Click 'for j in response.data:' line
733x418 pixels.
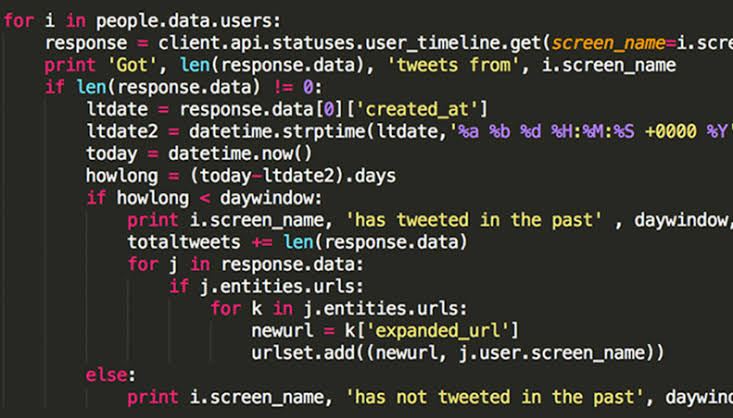245,265
